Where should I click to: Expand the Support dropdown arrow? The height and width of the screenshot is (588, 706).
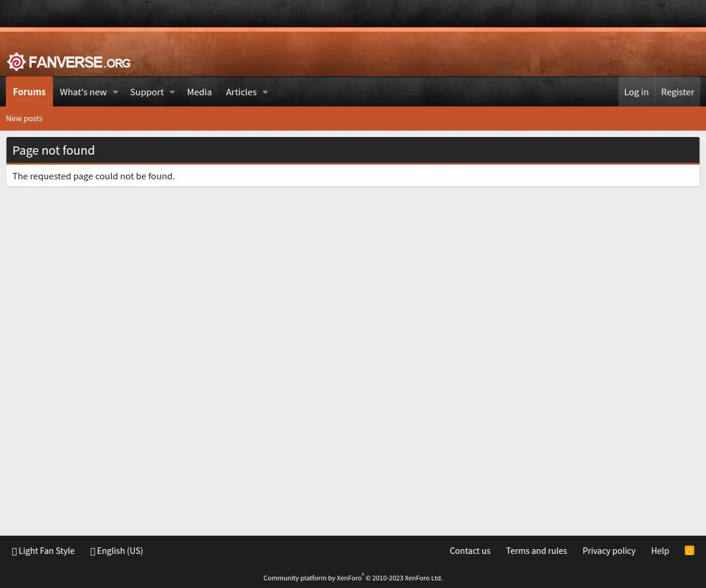[x=172, y=92]
